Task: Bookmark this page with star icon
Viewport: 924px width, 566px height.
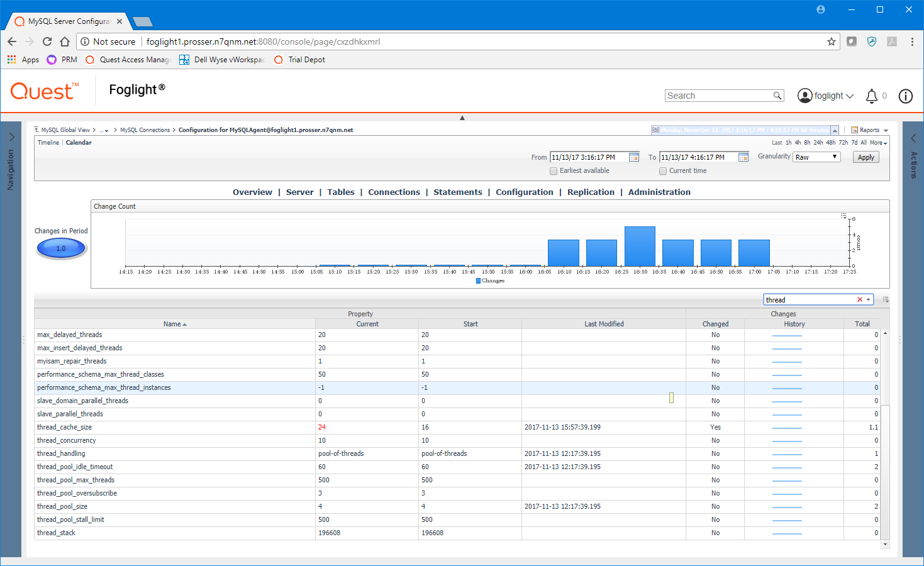Action: [x=832, y=42]
